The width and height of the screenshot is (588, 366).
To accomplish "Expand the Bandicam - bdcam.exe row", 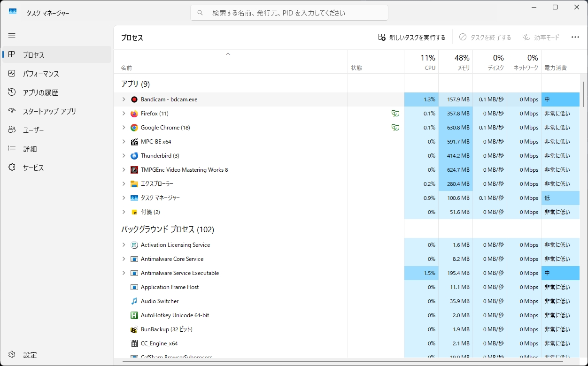I will 124,99.
